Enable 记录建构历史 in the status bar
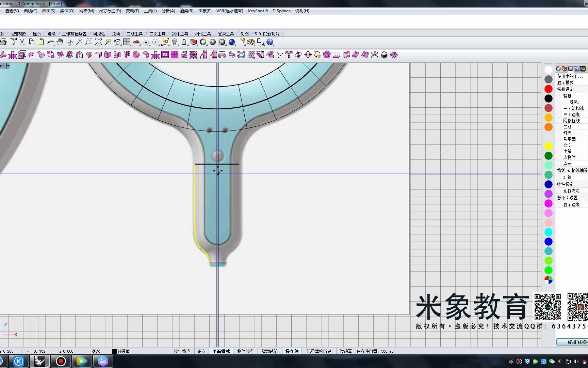The image size is (588, 368). (319, 351)
